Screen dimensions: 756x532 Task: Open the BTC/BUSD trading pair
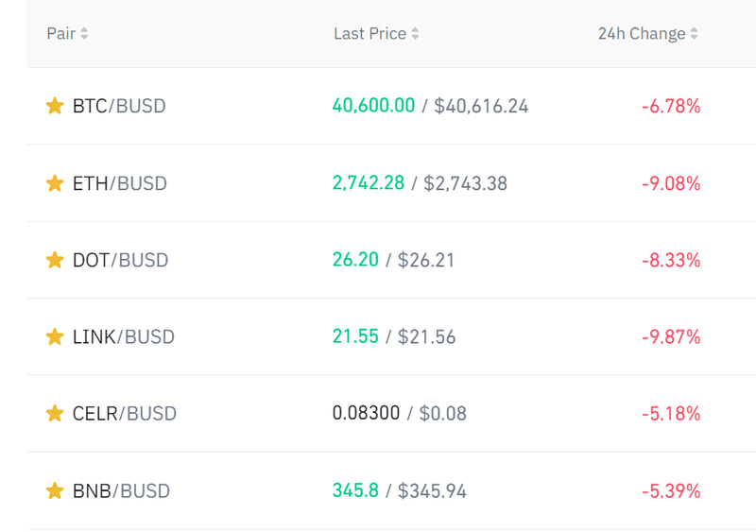point(119,106)
